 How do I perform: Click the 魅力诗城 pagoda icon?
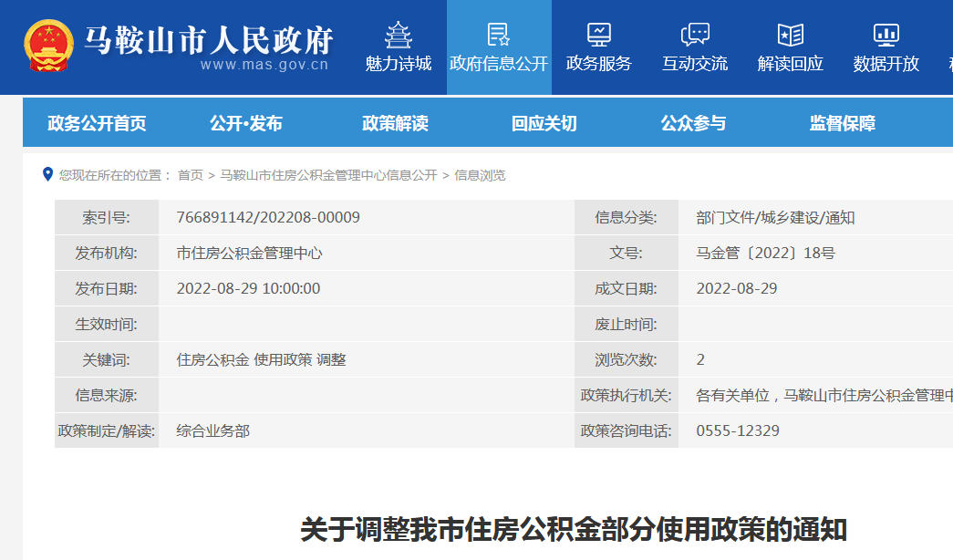398,35
